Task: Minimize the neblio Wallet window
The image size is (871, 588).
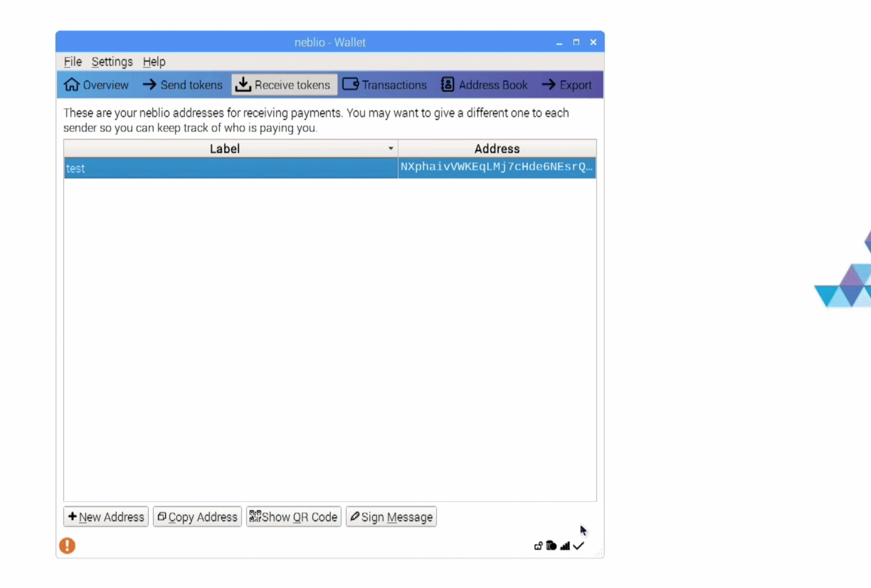Action: (559, 42)
